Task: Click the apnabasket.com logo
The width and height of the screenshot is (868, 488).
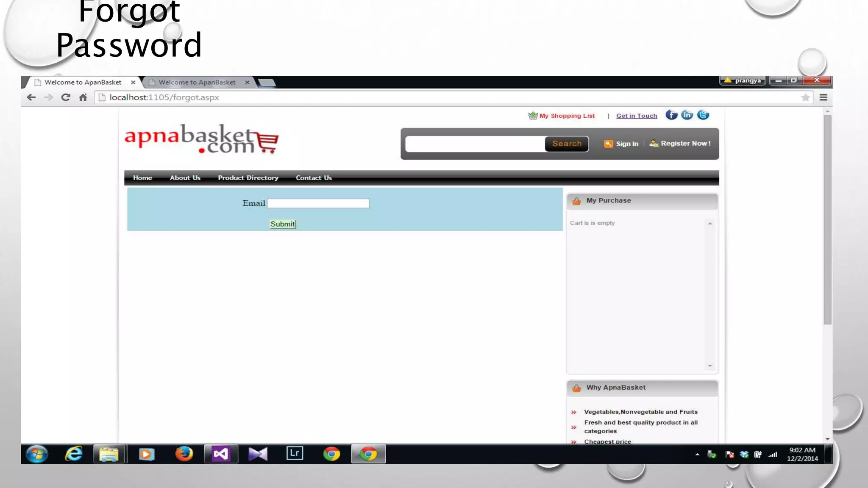Action: [202, 139]
